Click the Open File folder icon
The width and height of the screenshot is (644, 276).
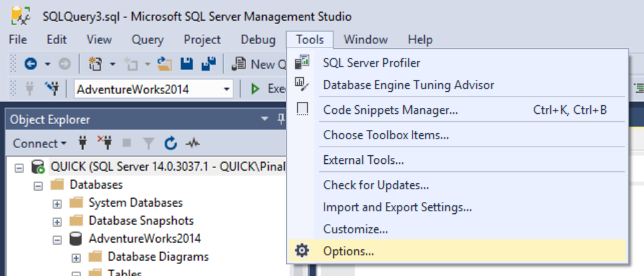pos(164,64)
